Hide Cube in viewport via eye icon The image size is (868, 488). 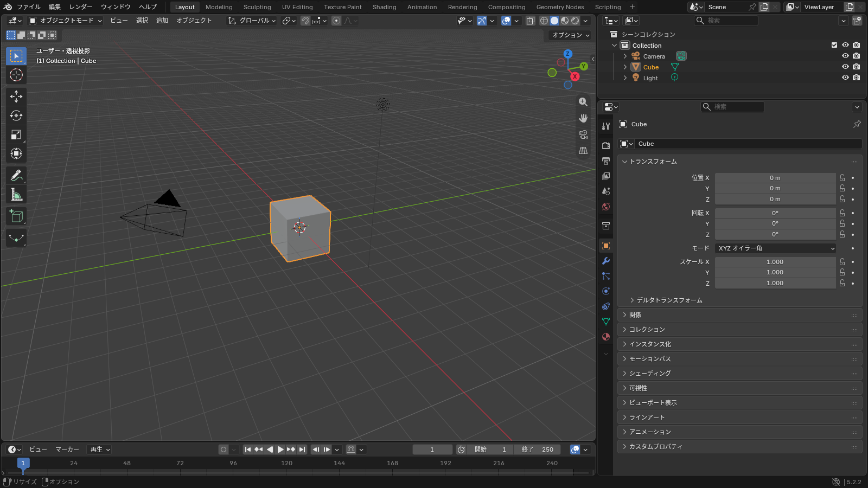click(x=845, y=67)
